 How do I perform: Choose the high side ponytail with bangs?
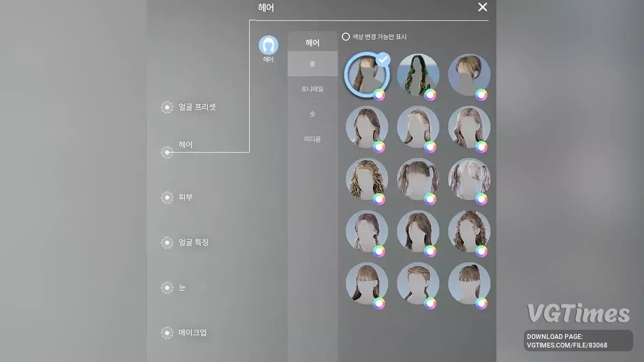coord(469,284)
